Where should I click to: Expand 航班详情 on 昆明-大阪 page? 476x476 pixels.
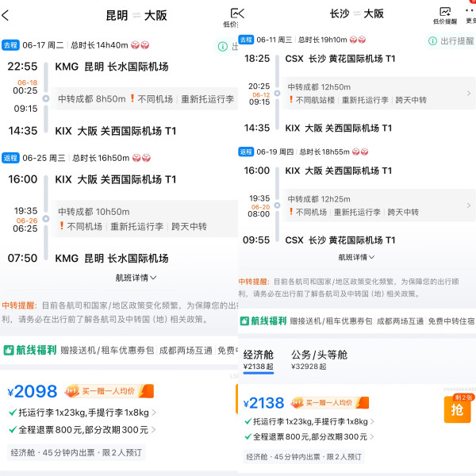click(x=136, y=278)
